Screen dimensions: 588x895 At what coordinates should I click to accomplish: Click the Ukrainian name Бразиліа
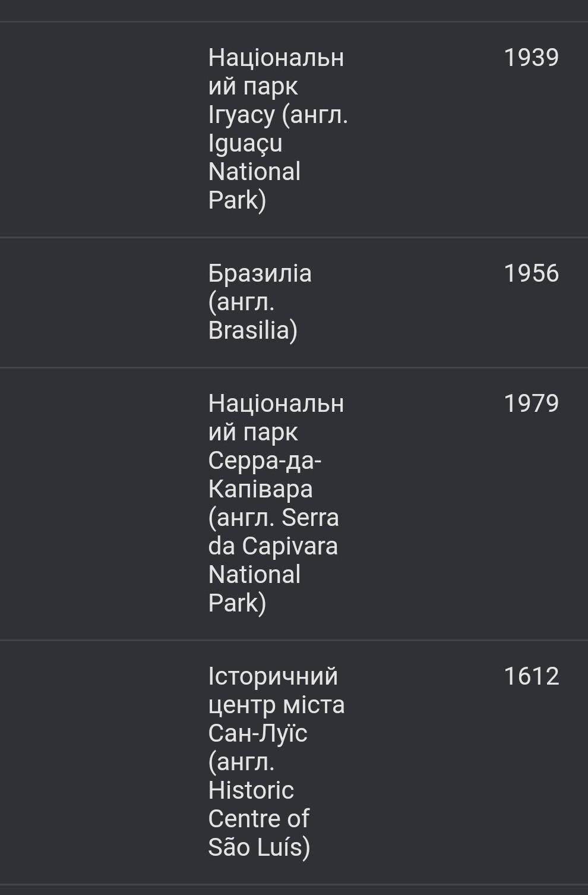click(x=260, y=273)
